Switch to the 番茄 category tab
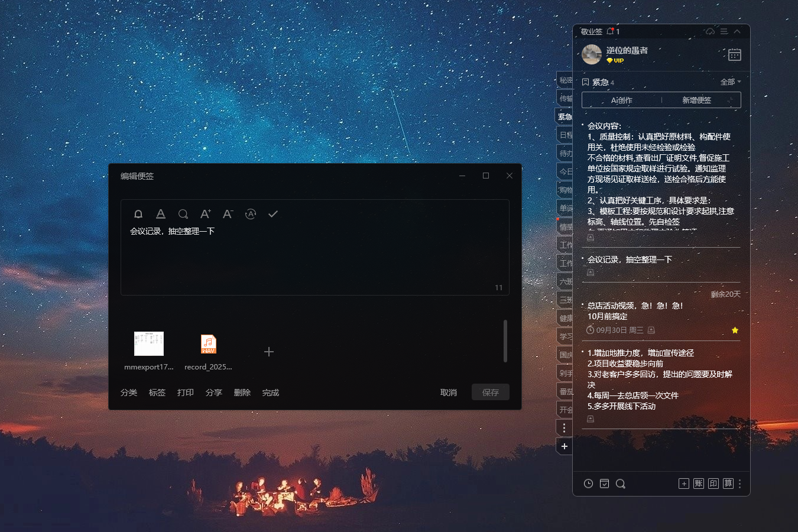The width and height of the screenshot is (798, 532). (565, 391)
